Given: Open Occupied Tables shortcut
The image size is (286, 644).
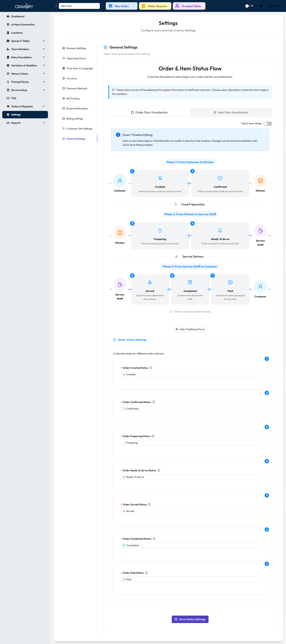Looking at the screenshot, I should 189,6.
